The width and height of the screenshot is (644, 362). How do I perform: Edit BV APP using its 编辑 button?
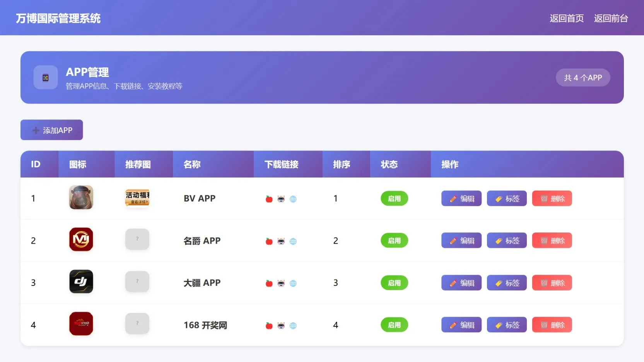pyautogui.click(x=461, y=198)
